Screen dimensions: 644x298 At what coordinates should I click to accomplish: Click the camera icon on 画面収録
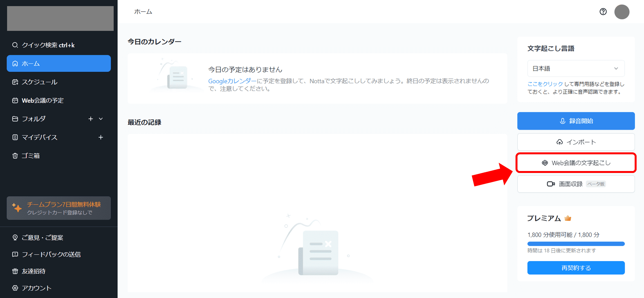[551, 184]
